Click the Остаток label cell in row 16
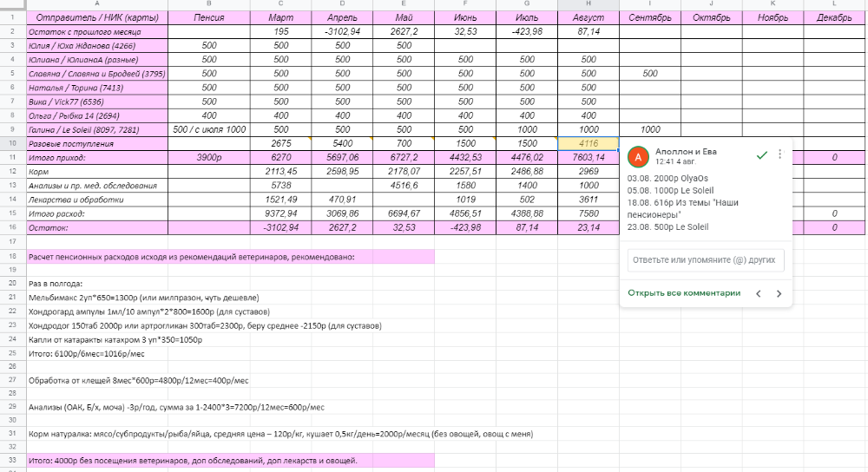868x472 pixels. pos(96,227)
